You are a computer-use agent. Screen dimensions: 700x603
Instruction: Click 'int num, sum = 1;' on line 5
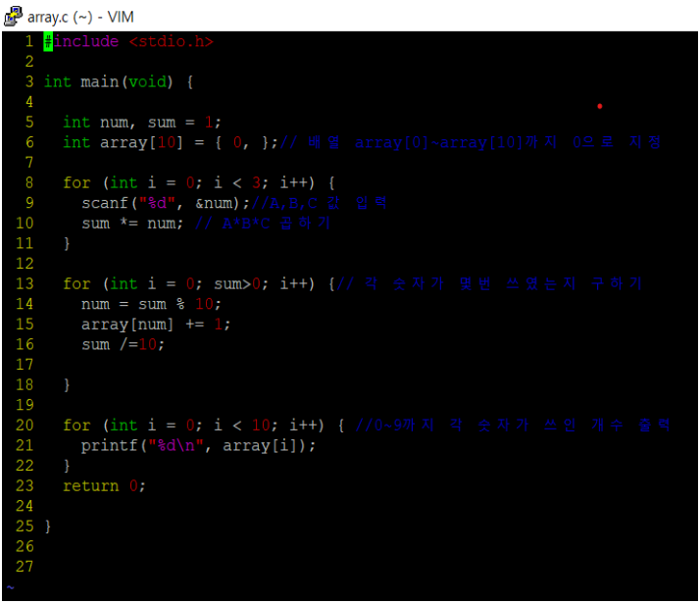point(142,123)
